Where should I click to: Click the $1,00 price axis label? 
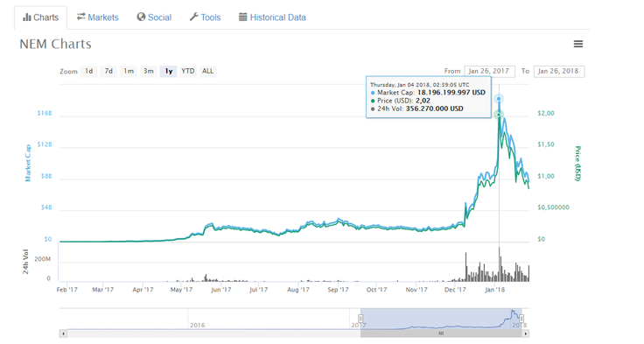pos(546,176)
